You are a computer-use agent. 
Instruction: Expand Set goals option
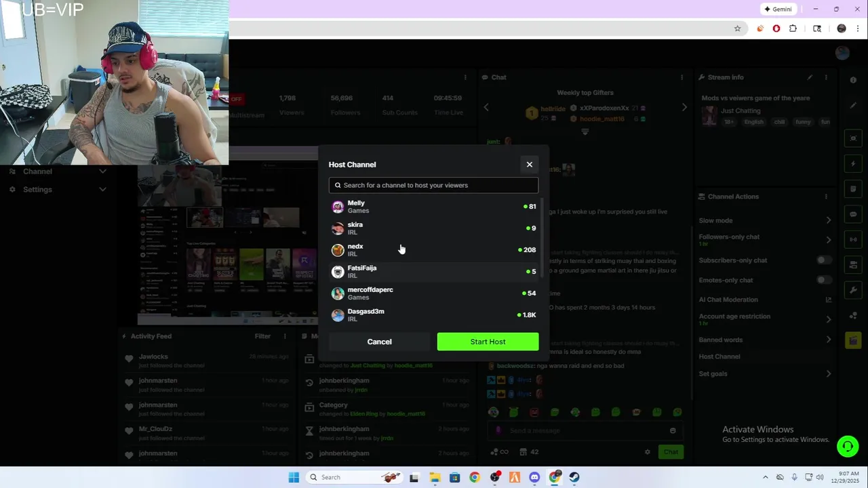(828, 373)
